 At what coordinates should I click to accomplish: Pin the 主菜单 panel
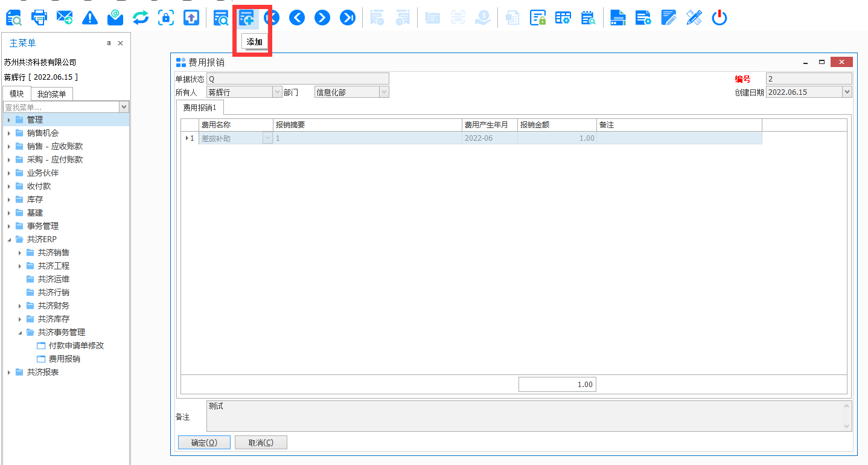click(109, 43)
